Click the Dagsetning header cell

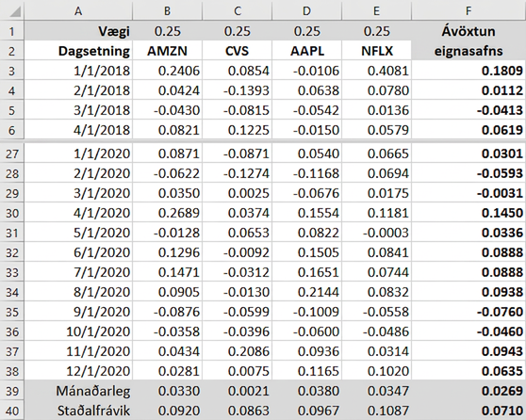[x=78, y=51]
